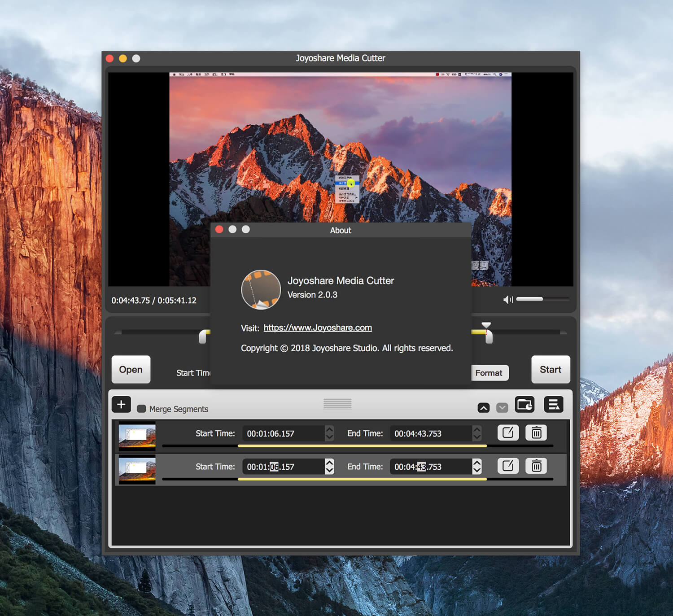The width and height of the screenshot is (673, 616).
Task: Enable the Merge Segments checkbox
Action: pos(141,409)
